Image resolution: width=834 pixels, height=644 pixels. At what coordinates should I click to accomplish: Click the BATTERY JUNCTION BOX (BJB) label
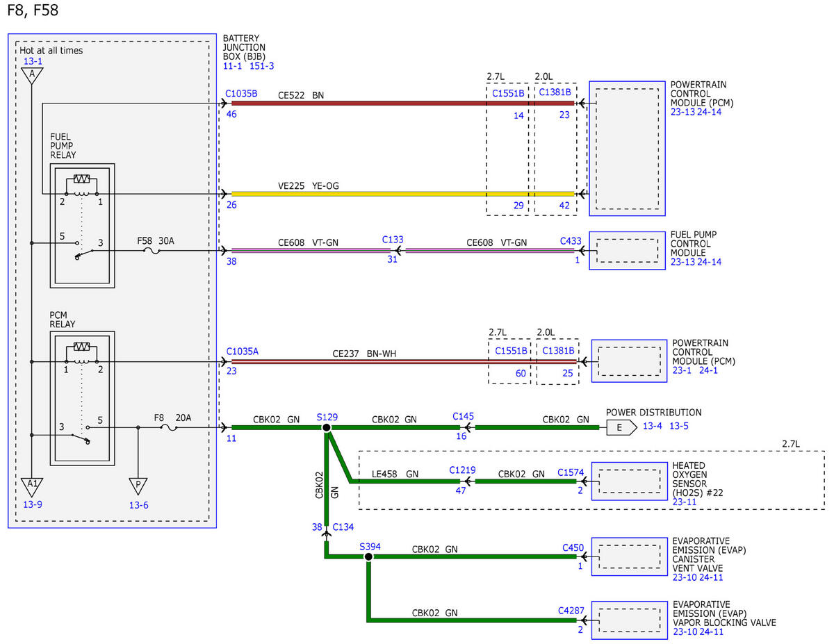click(x=245, y=47)
